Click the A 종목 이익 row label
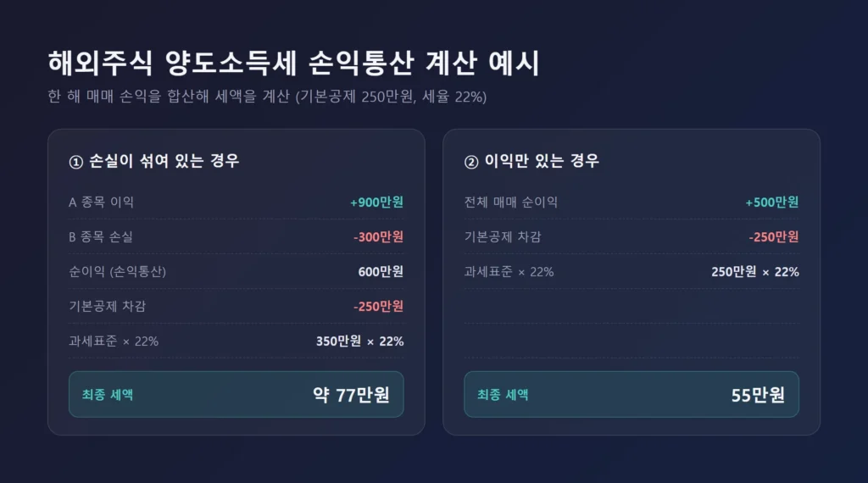The width and height of the screenshot is (868, 483). [x=102, y=202]
